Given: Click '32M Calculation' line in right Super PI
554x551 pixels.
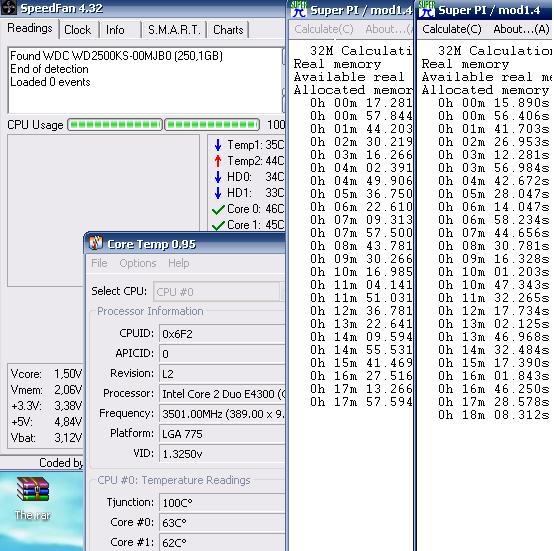Looking at the screenshot, I should pos(495,51).
